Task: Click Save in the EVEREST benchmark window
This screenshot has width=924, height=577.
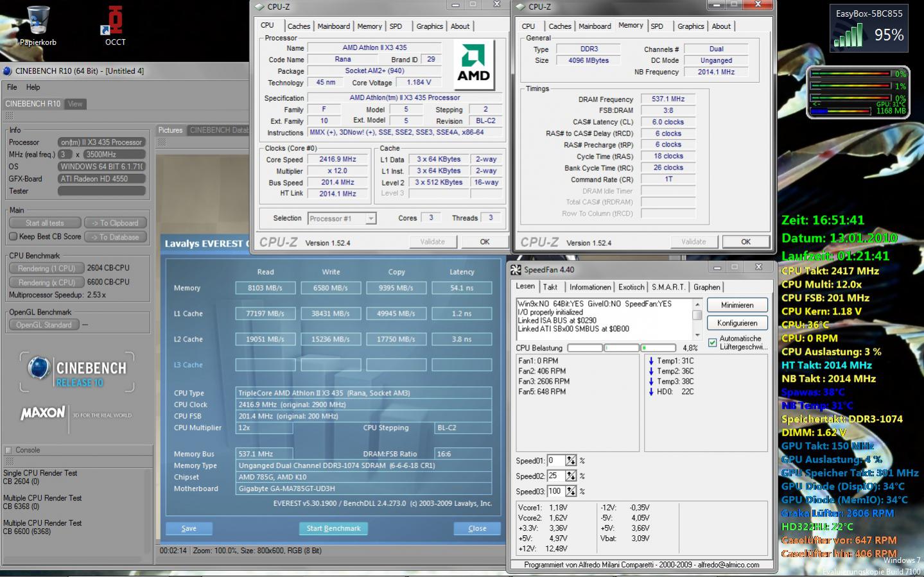Action: click(189, 528)
